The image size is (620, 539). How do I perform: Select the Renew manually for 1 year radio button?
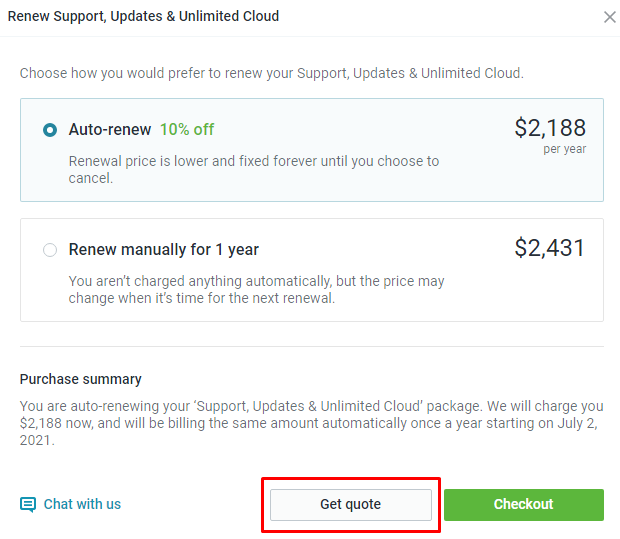50,250
